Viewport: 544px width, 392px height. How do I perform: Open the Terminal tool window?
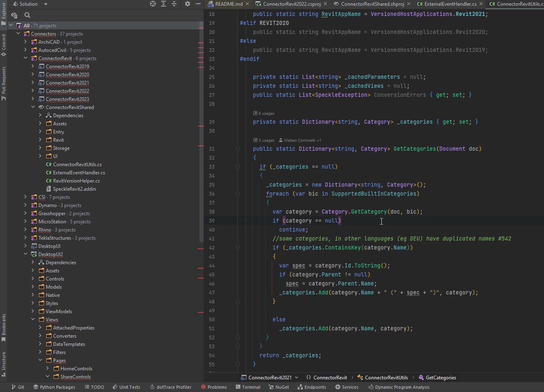248,387
